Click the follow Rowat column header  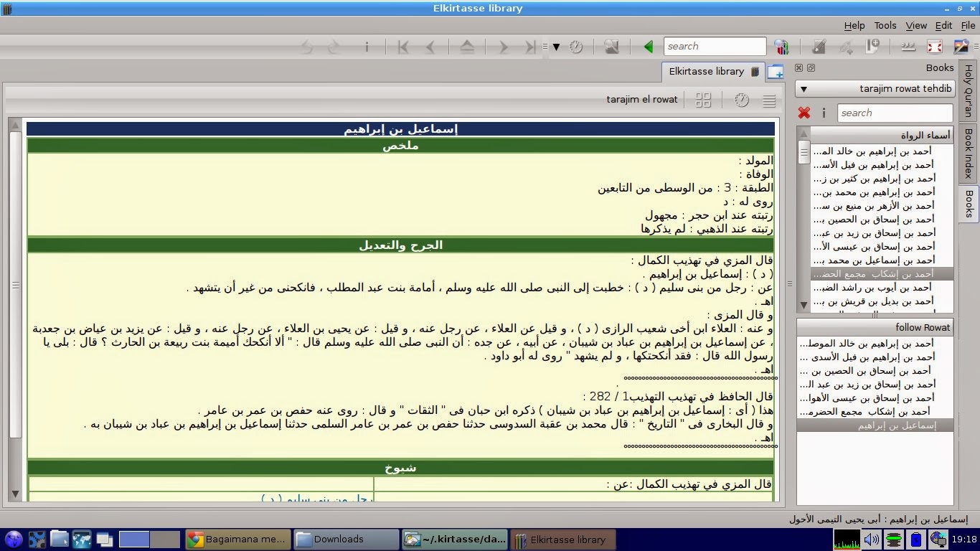pyautogui.click(x=875, y=327)
